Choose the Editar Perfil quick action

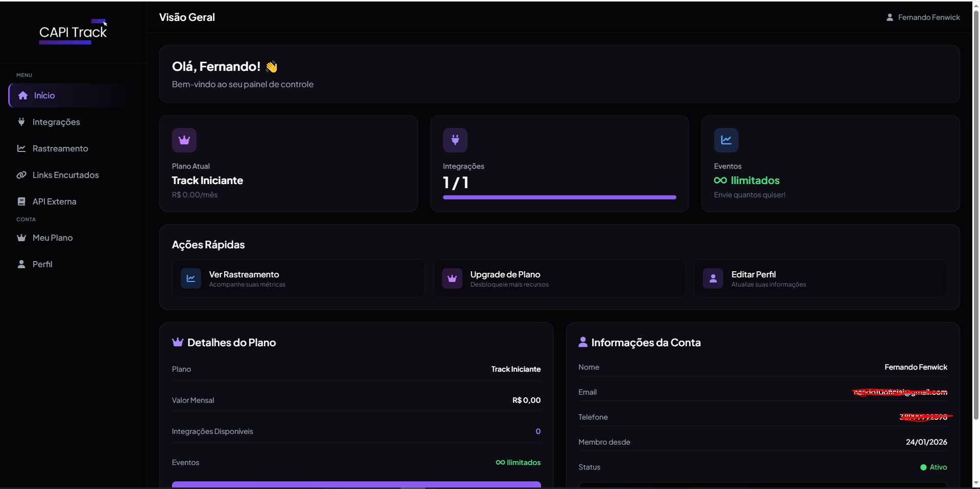[820, 278]
